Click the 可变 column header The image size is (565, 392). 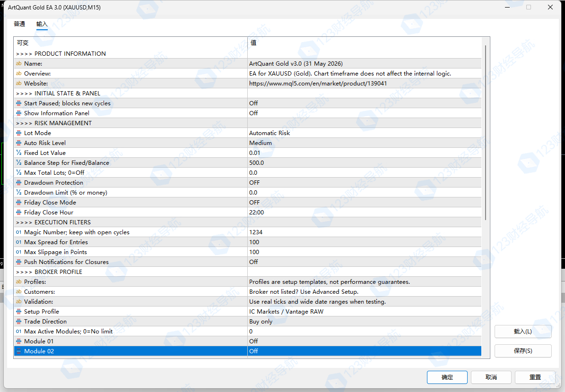pos(130,43)
